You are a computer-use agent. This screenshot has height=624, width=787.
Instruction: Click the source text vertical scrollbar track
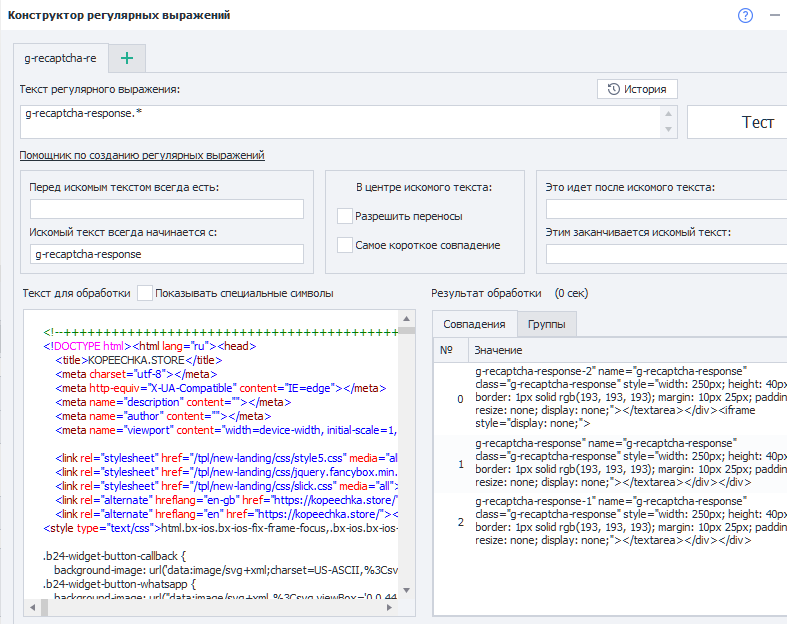[x=407, y=460]
